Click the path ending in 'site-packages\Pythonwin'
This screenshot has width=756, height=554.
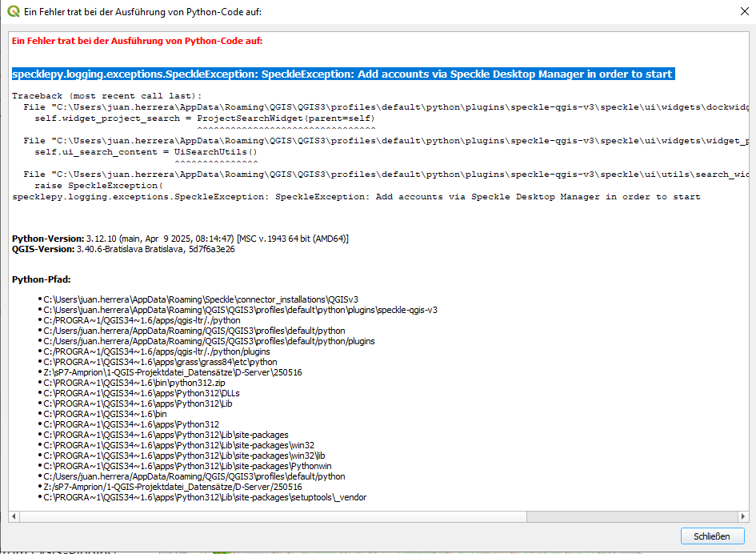(187, 466)
